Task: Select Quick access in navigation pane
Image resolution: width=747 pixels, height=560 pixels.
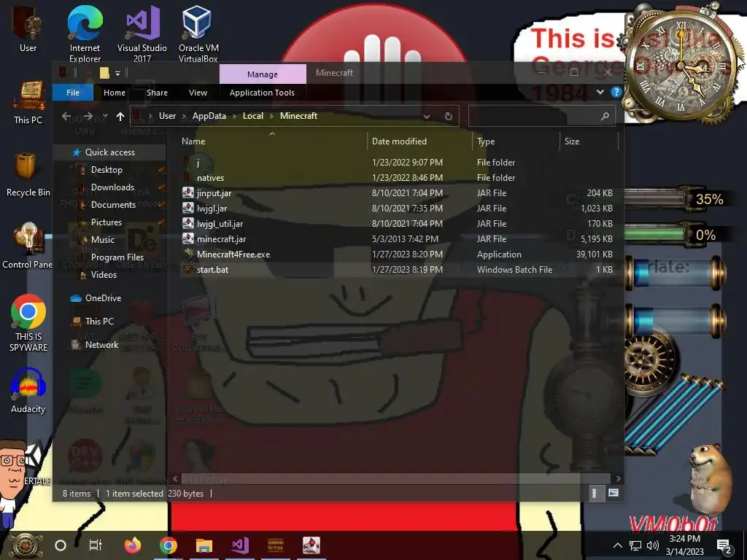Action: click(x=110, y=152)
